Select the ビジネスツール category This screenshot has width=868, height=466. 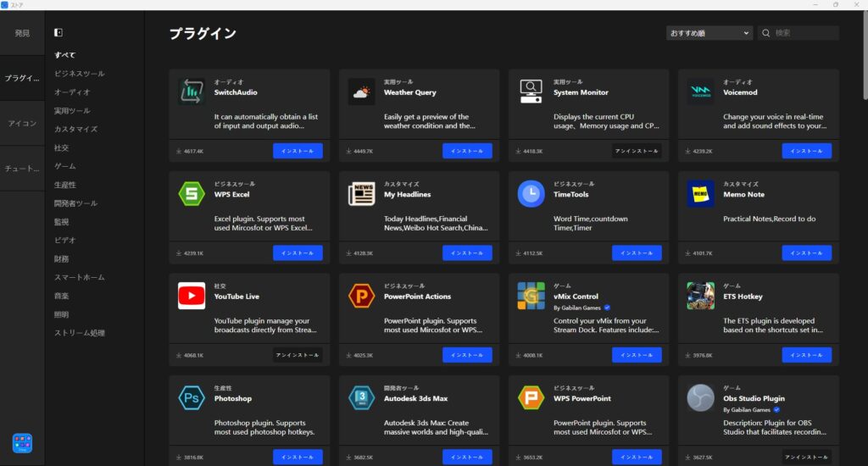[80, 74]
